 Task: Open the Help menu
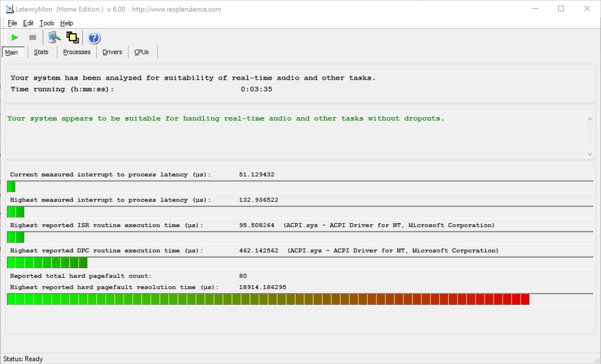[66, 23]
